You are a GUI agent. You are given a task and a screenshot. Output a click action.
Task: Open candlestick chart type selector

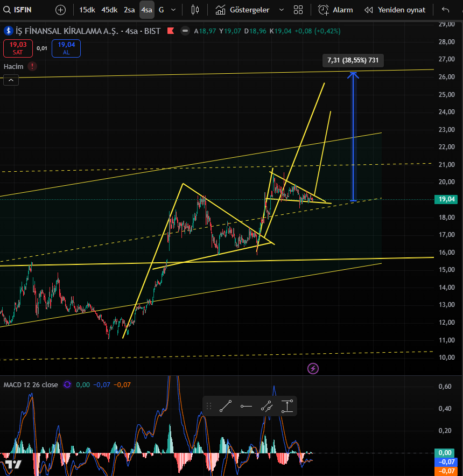pyautogui.click(x=195, y=10)
